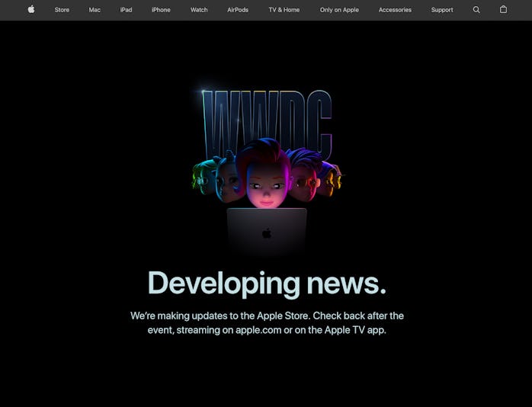Go to Accessories in the nav bar
The image size is (532, 407).
[x=395, y=10]
